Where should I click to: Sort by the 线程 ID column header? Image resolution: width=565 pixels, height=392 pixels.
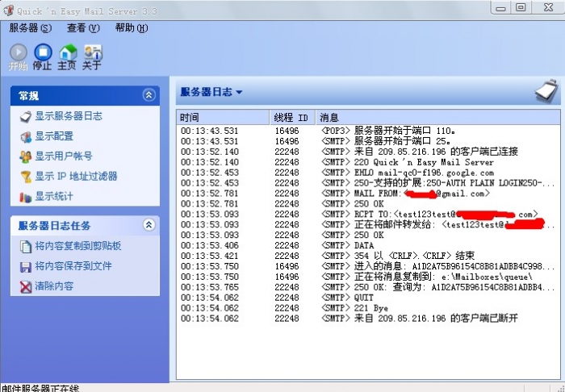pos(292,117)
